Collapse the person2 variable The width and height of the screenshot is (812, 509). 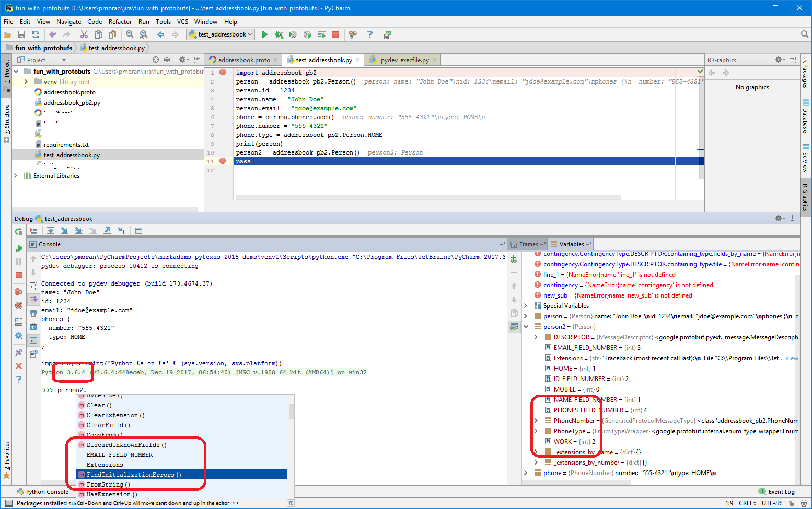[x=526, y=326]
